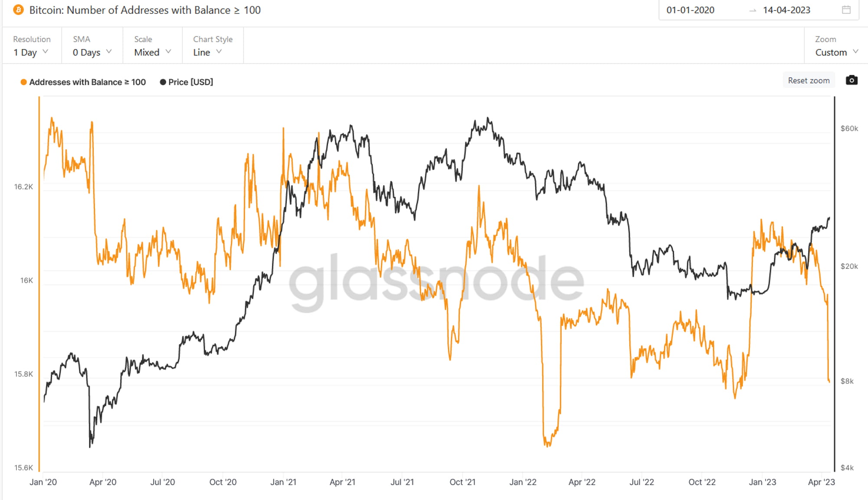
Task: Choose Chart Style Line dropdown
Action: point(213,46)
